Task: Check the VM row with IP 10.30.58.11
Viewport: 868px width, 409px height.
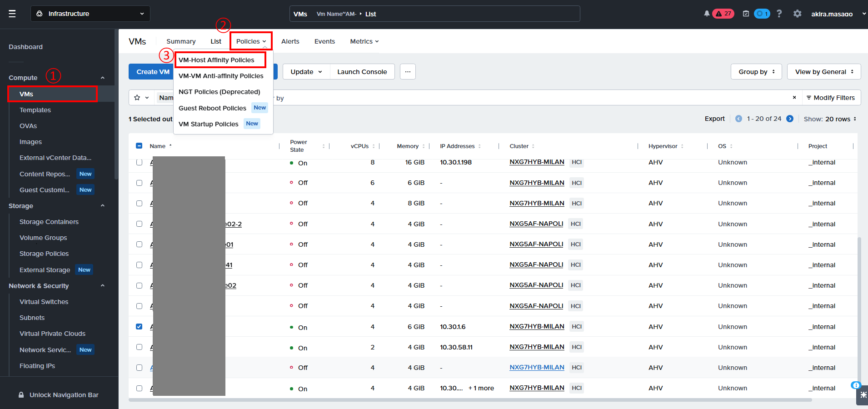Action: [139, 347]
